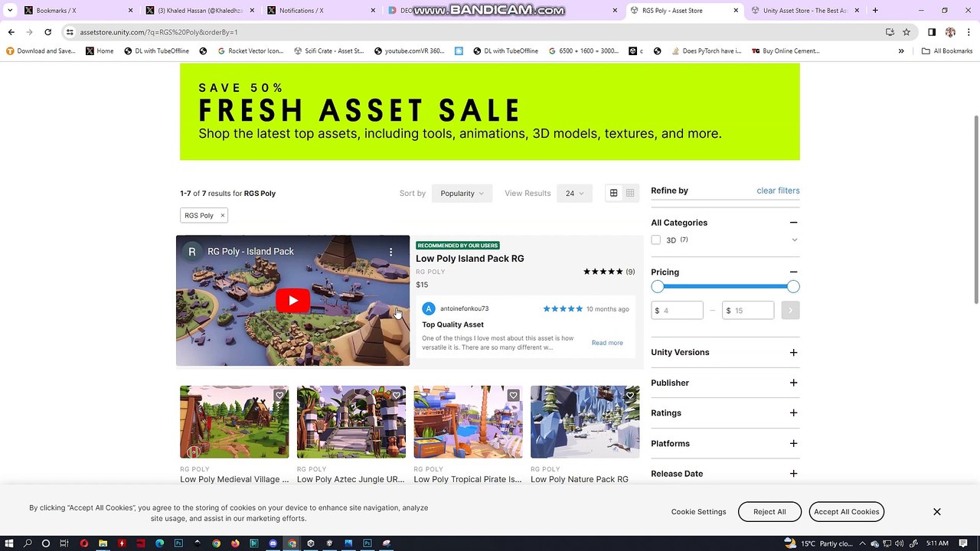
Task: Favorite Low Poly Nature Pack RG with heart
Action: [x=630, y=396]
